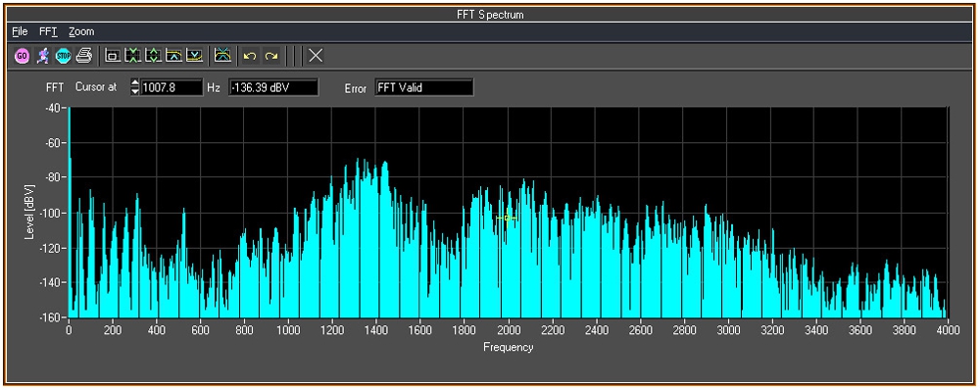This screenshot has width=980, height=390.
Task: Click the shift trace down icon
Action: point(195,56)
